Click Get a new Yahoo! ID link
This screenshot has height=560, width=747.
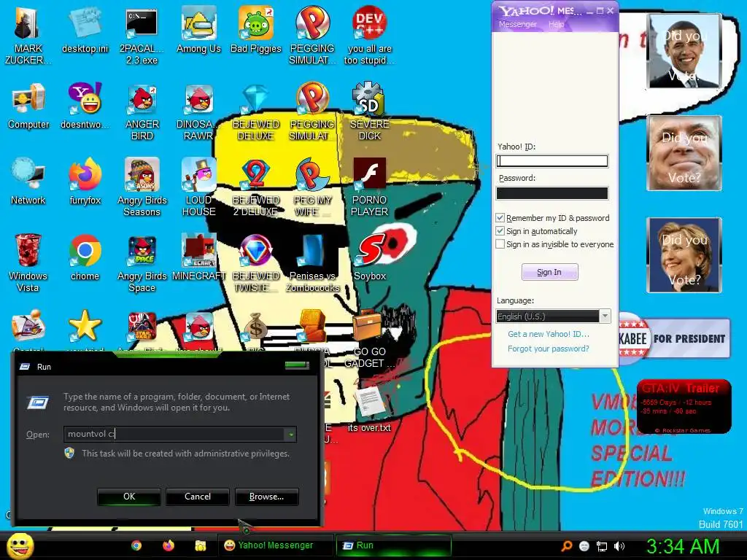click(x=549, y=334)
